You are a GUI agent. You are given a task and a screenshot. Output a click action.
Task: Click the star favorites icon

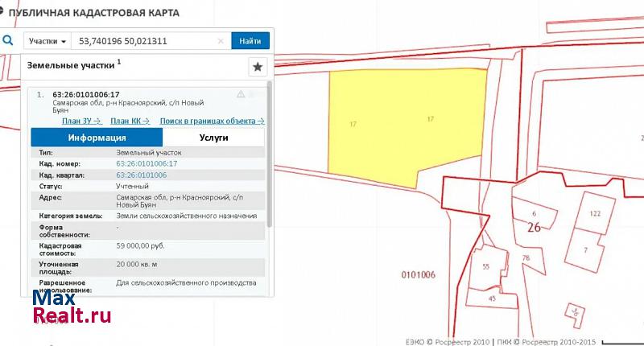(257, 67)
